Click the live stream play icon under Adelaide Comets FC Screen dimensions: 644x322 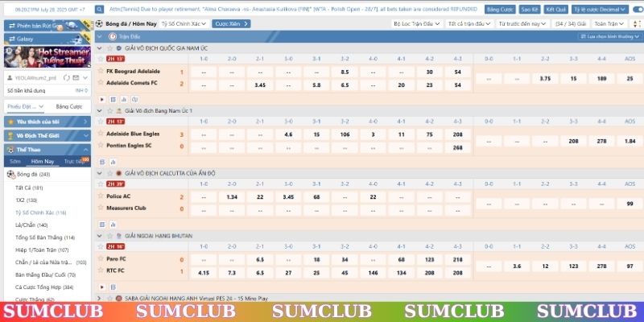point(102,100)
